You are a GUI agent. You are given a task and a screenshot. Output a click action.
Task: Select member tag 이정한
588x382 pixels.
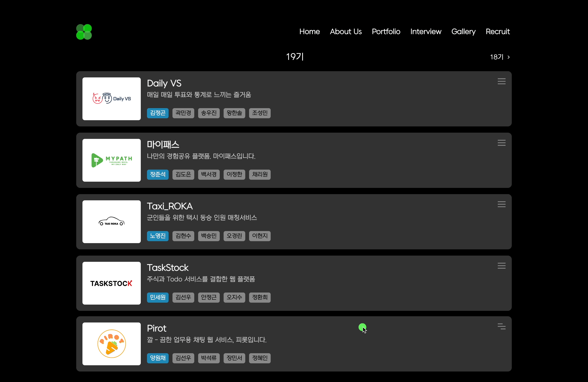coord(234,175)
